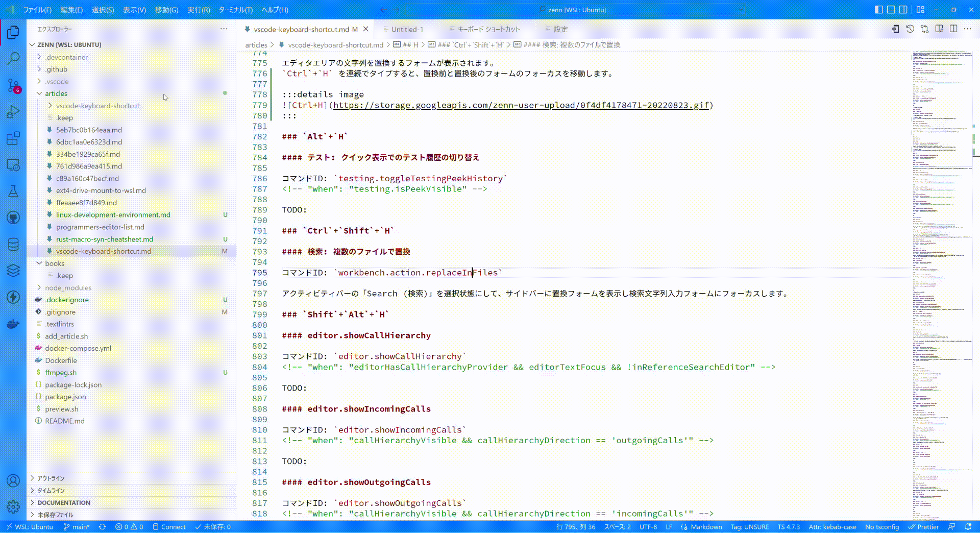The image size is (980, 533).
Task: Open timeline history icon in editor toolbar
Action: click(x=910, y=29)
